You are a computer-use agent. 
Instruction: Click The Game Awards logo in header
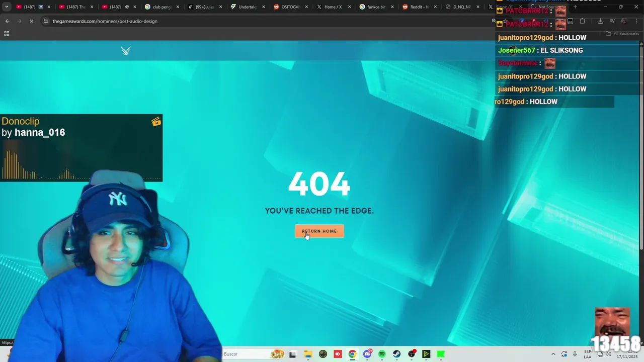click(x=126, y=51)
